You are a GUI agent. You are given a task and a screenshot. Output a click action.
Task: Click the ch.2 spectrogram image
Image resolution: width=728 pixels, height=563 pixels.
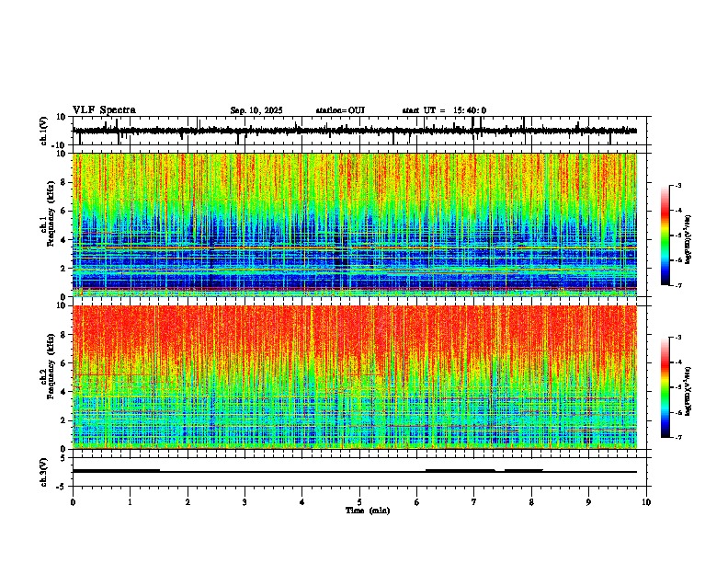click(355, 377)
